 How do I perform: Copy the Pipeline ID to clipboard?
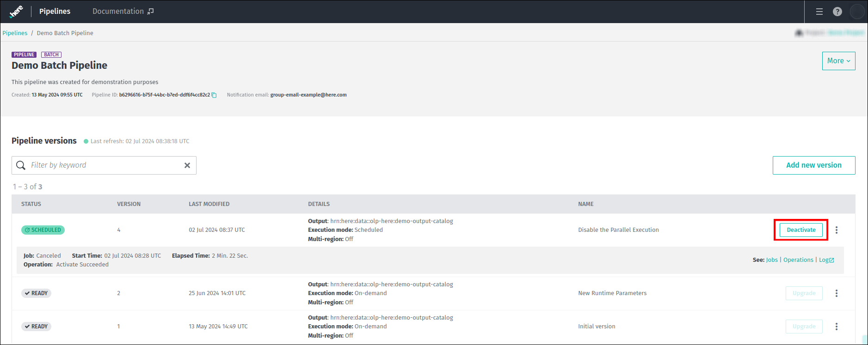[x=214, y=95]
